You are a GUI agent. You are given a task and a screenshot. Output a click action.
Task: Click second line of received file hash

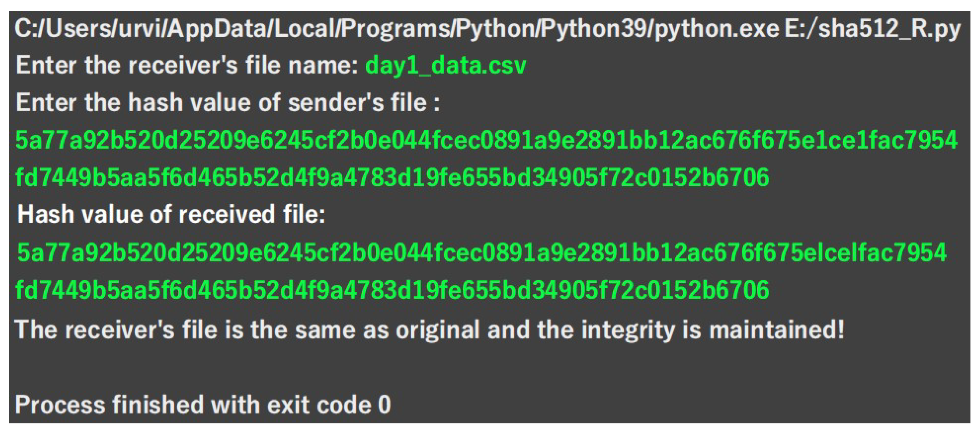(x=392, y=290)
